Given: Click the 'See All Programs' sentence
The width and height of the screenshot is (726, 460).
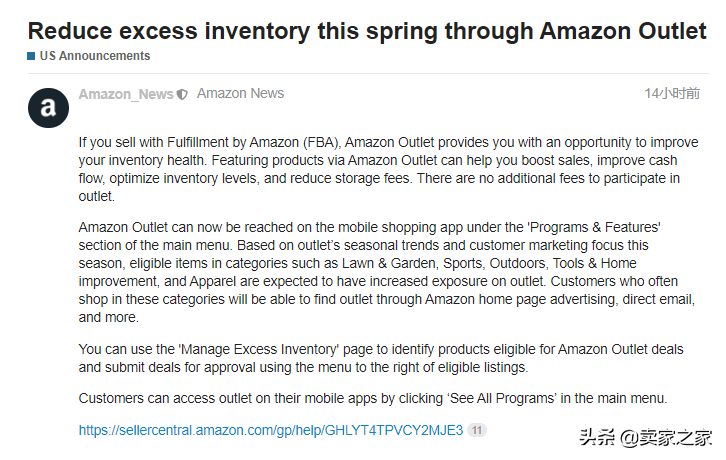Looking at the screenshot, I should coord(373,398).
